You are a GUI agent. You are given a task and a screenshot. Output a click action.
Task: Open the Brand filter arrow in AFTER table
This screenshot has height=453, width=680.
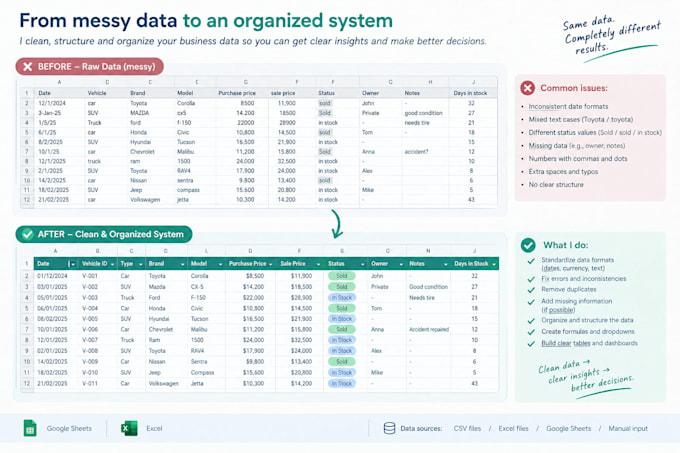coord(183,264)
